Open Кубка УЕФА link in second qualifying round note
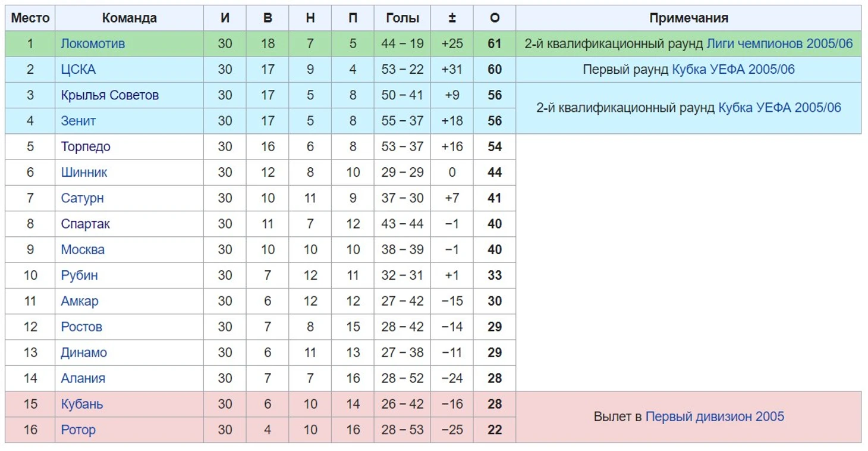 [x=779, y=108]
